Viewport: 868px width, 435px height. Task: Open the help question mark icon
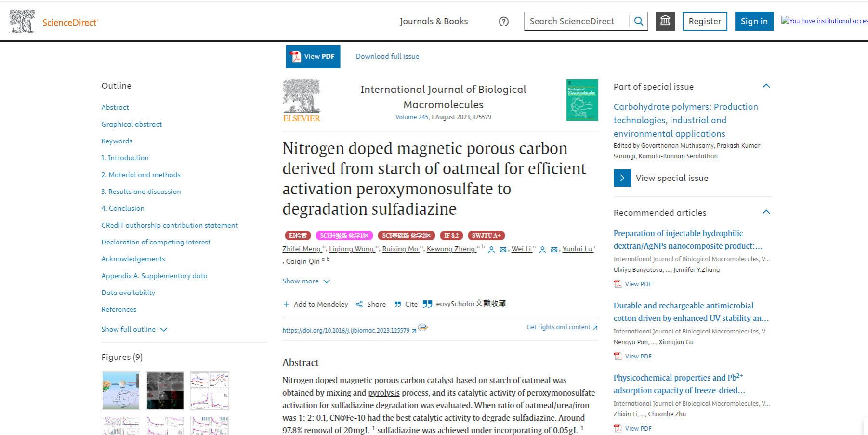pyautogui.click(x=503, y=21)
